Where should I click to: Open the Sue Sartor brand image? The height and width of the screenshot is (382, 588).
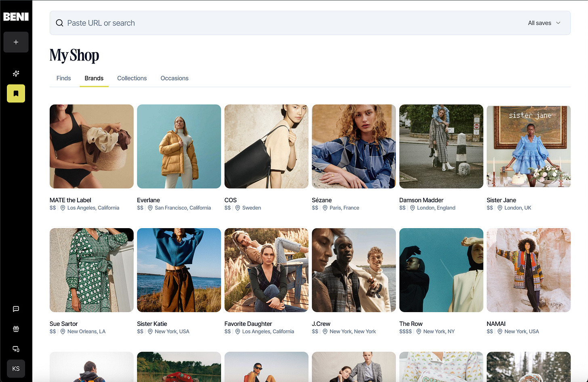point(92,270)
